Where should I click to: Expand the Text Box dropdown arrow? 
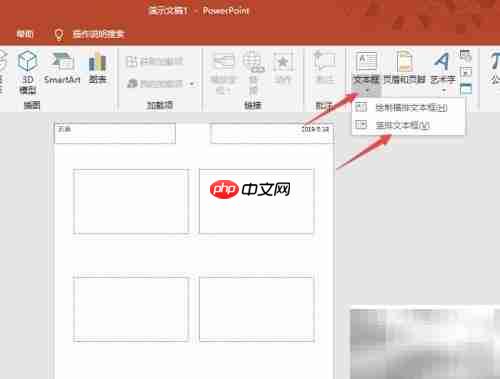click(367, 90)
